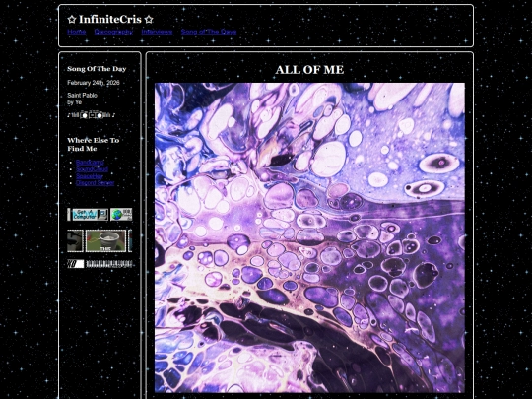Image resolution: width=532 pixels, height=399 pixels.
Task: Visit the SpaceHey profile link
Action: [90, 176]
